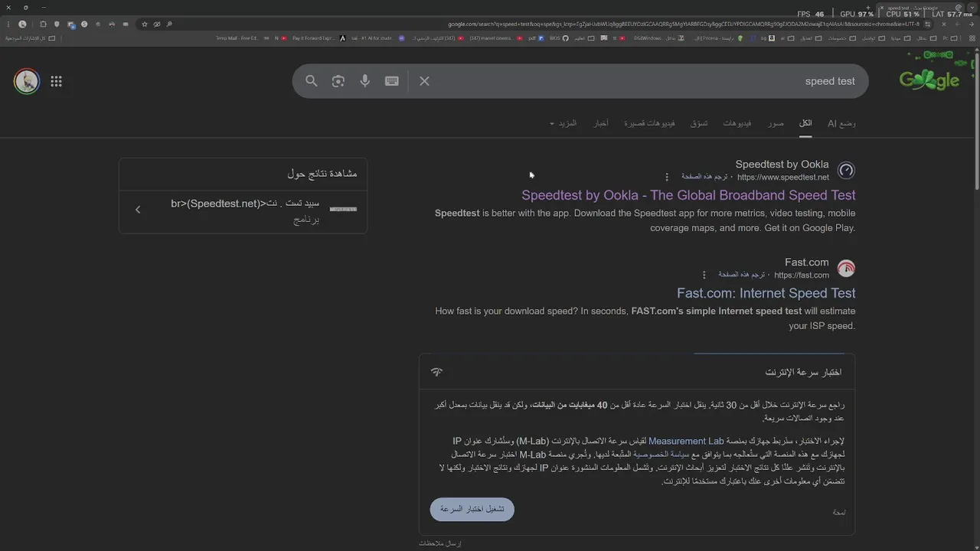Open Google Lens image search
Screen dimensions: 980x551
click(x=338, y=81)
